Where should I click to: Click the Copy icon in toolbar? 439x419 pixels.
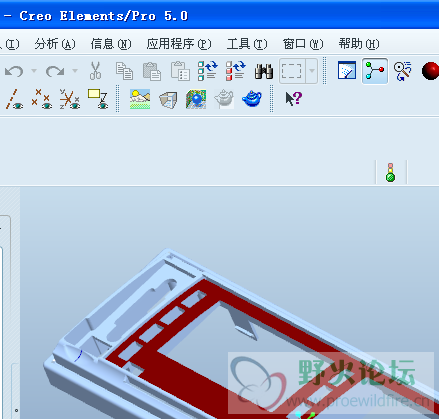(x=124, y=71)
